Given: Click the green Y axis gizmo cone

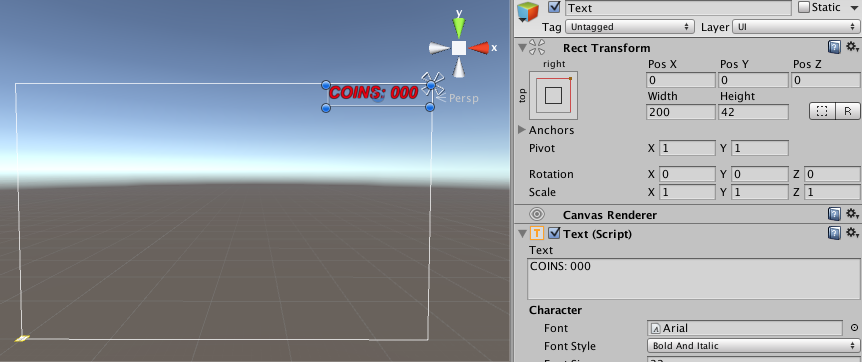Looking at the screenshot, I should pos(458,28).
